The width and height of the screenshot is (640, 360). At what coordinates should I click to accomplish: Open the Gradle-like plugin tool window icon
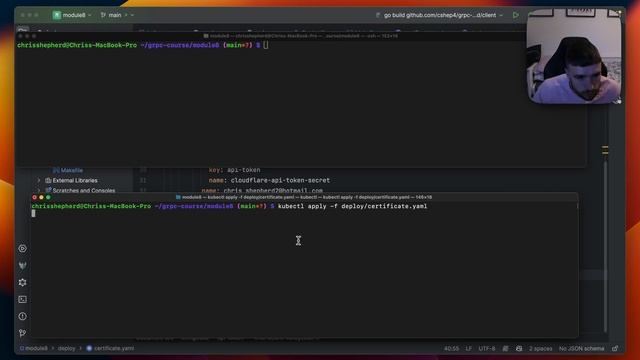pos(22,266)
